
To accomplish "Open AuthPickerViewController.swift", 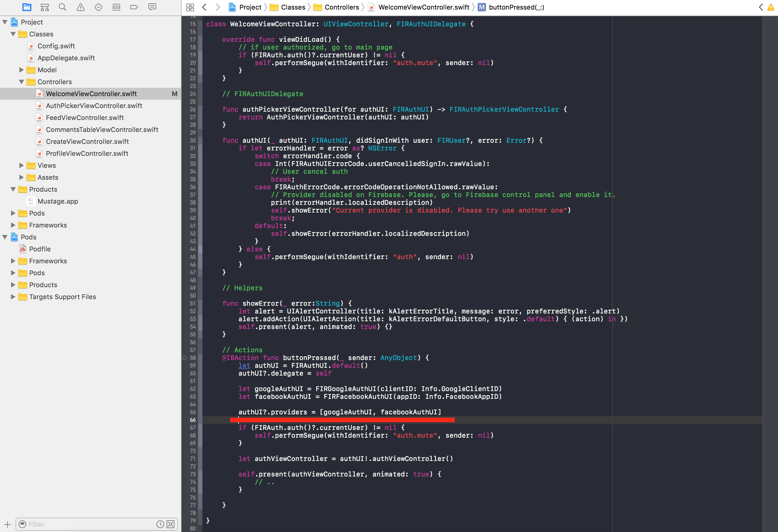I will [x=94, y=106].
